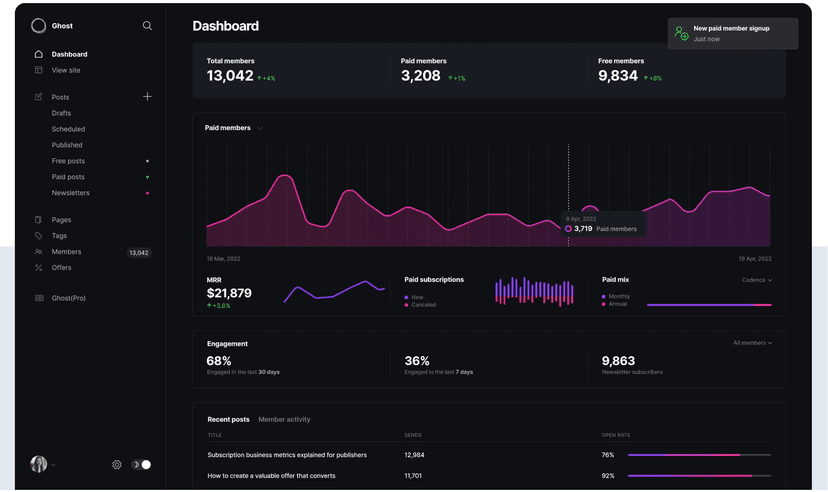Open settings gear icon in sidebar
828x492 pixels.
[117, 465]
